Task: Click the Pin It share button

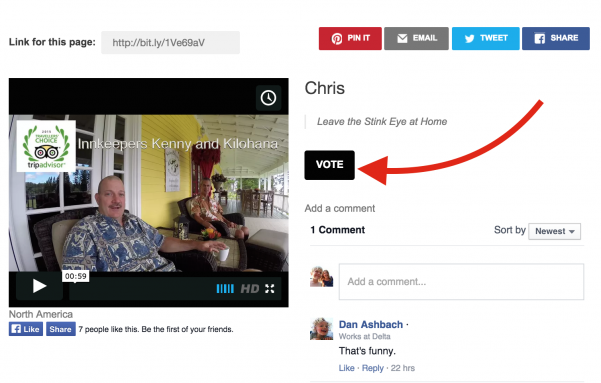Action: (x=350, y=38)
